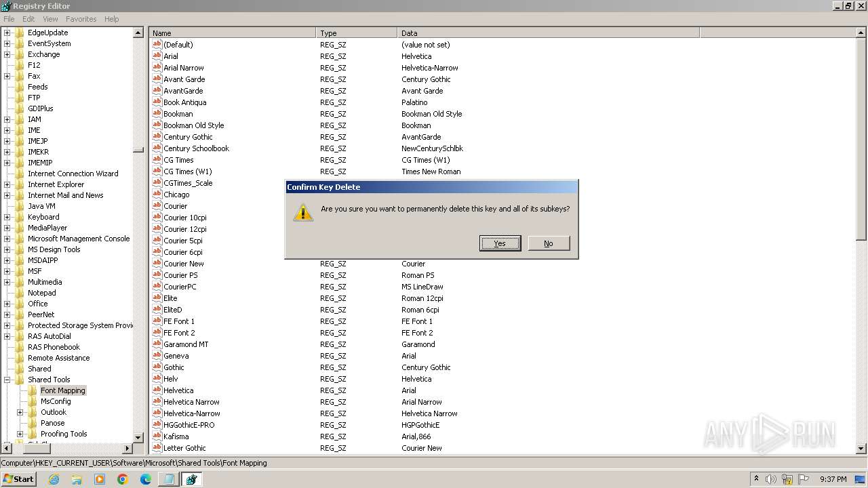Sort by the Type column header
The image size is (868, 488).
pyautogui.click(x=357, y=33)
